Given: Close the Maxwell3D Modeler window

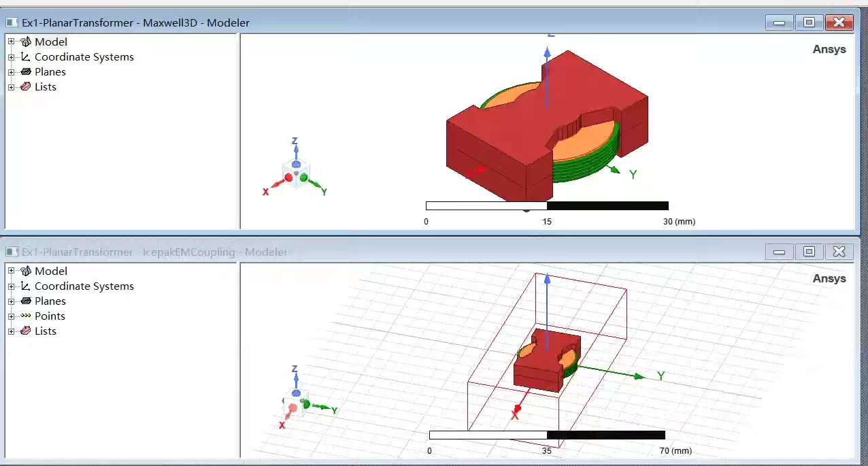Looking at the screenshot, I should pyautogui.click(x=839, y=22).
